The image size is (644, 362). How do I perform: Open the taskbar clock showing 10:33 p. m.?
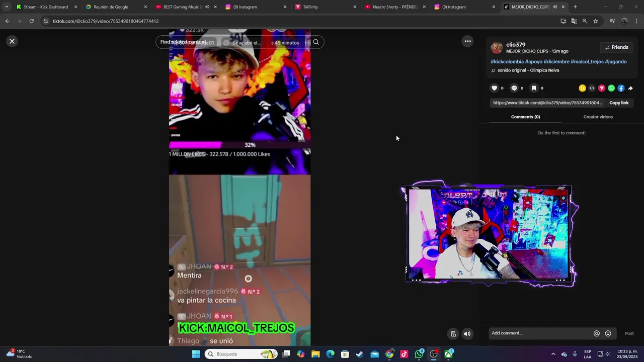tap(627, 354)
